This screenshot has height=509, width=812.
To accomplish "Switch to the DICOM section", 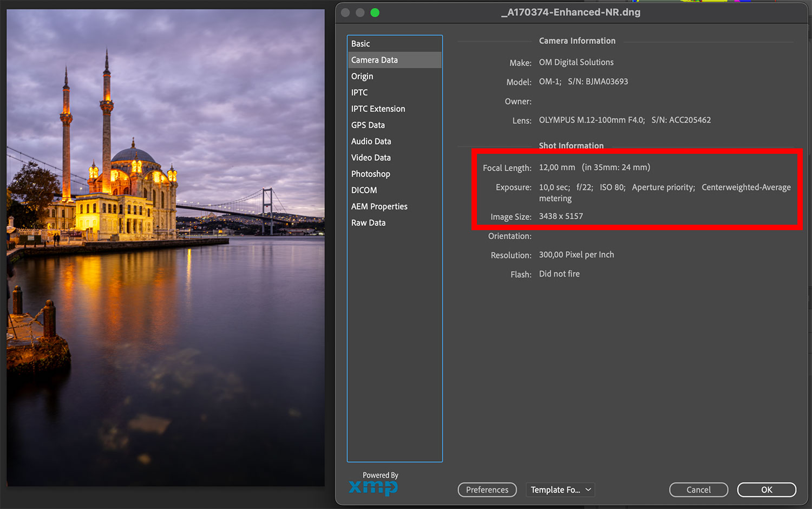I will click(364, 190).
